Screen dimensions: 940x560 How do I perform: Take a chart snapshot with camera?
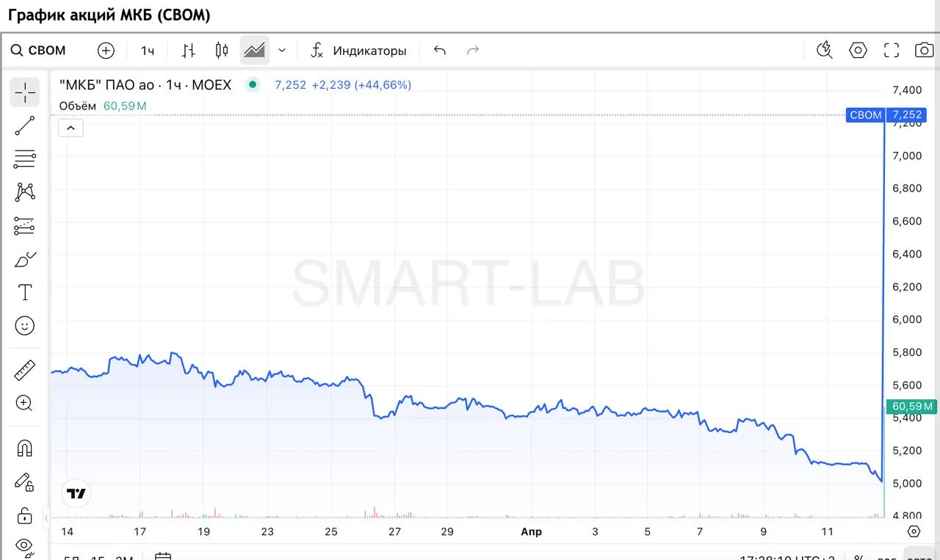point(924,51)
